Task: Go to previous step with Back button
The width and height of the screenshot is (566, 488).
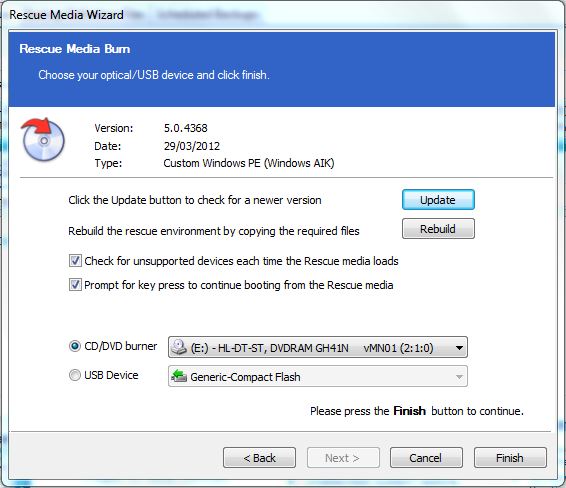Action: pos(259,458)
